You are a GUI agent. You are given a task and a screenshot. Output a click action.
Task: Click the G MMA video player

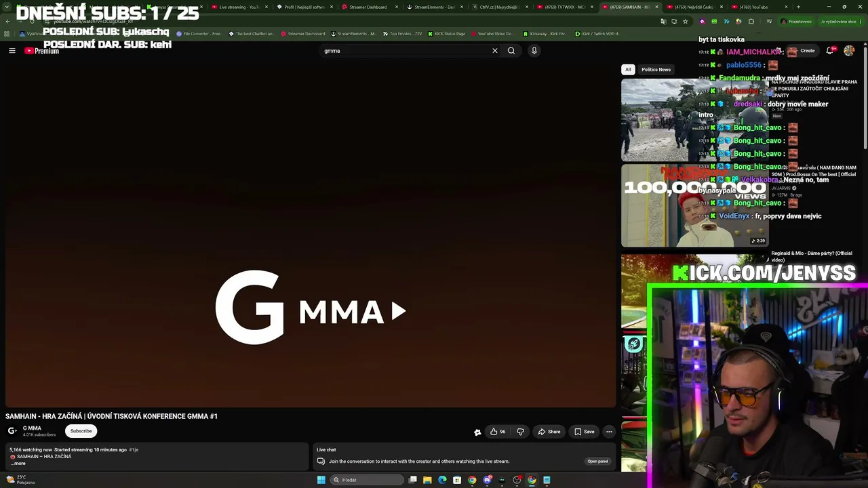pyautogui.click(x=311, y=236)
